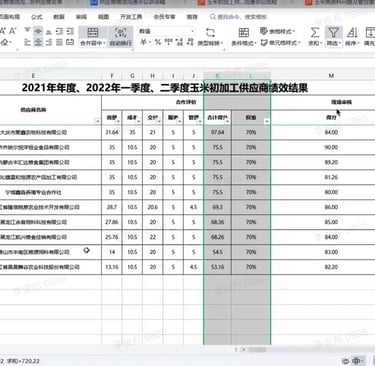Click the decrease indent icon
The width and height of the screenshot is (375, 366).
coord(59,31)
